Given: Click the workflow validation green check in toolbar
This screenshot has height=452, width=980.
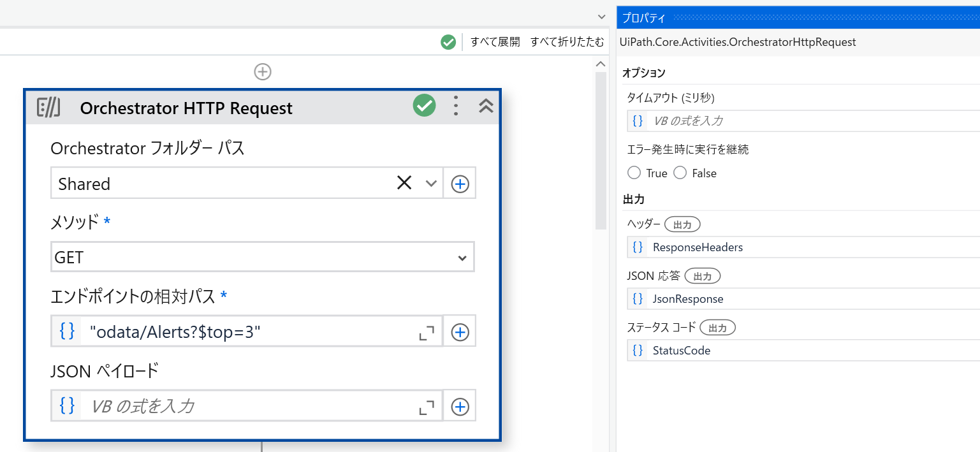Looking at the screenshot, I should tap(448, 42).
